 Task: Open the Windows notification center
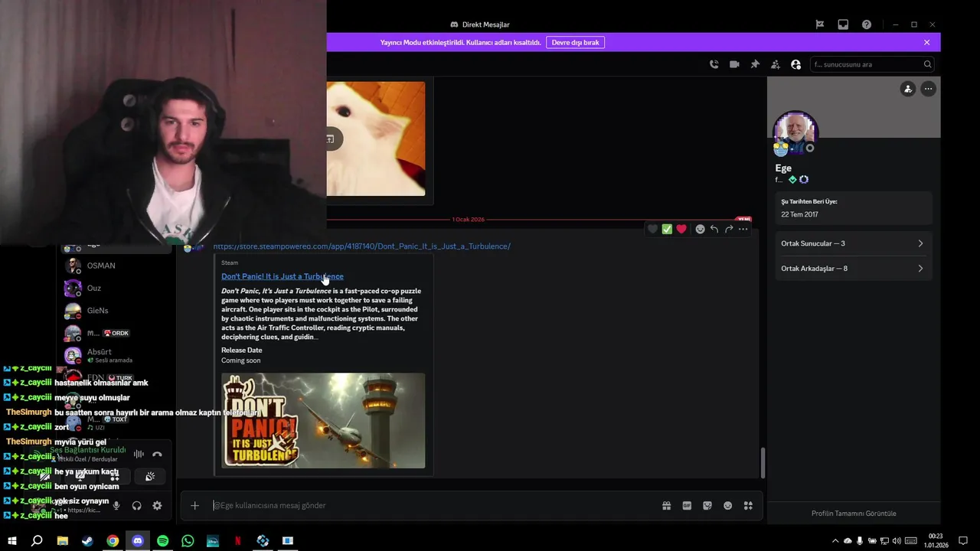pos(963,541)
